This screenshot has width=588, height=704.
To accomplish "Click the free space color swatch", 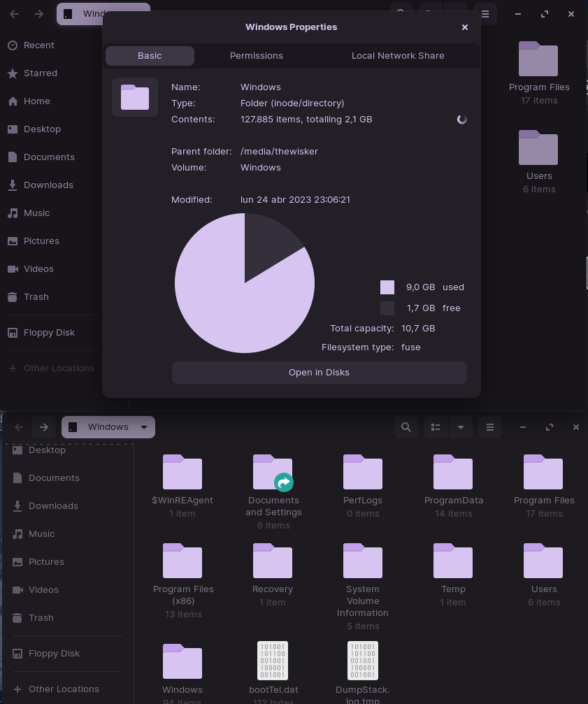I will pos(387,308).
